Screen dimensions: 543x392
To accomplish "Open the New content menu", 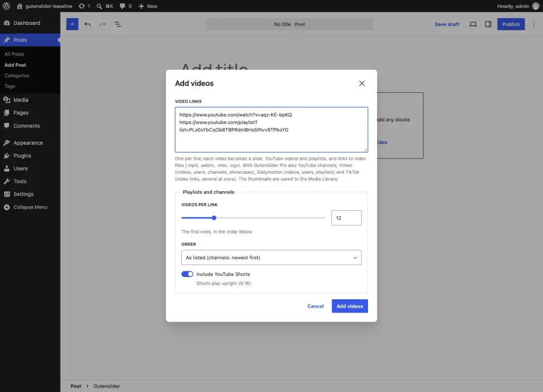I will click(148, 6).
